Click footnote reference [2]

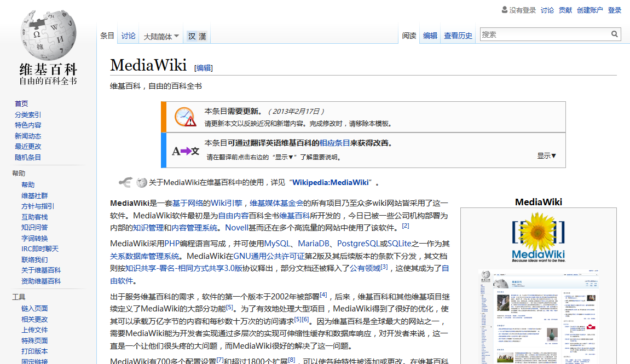click(x=406, y=226)
